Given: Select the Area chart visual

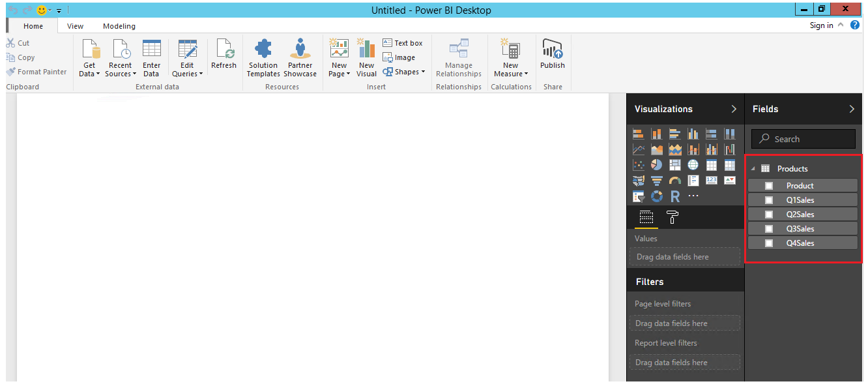Looking at the screenshot, I should [x=657, y=149].
